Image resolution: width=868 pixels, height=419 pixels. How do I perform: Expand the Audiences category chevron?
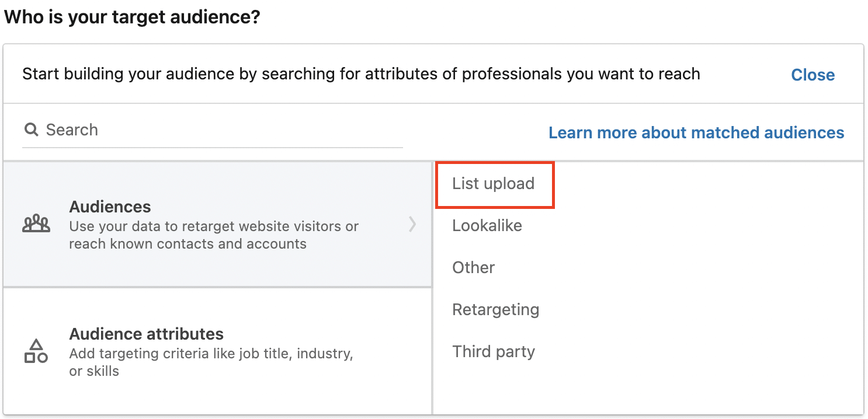(x=413, y=225)
